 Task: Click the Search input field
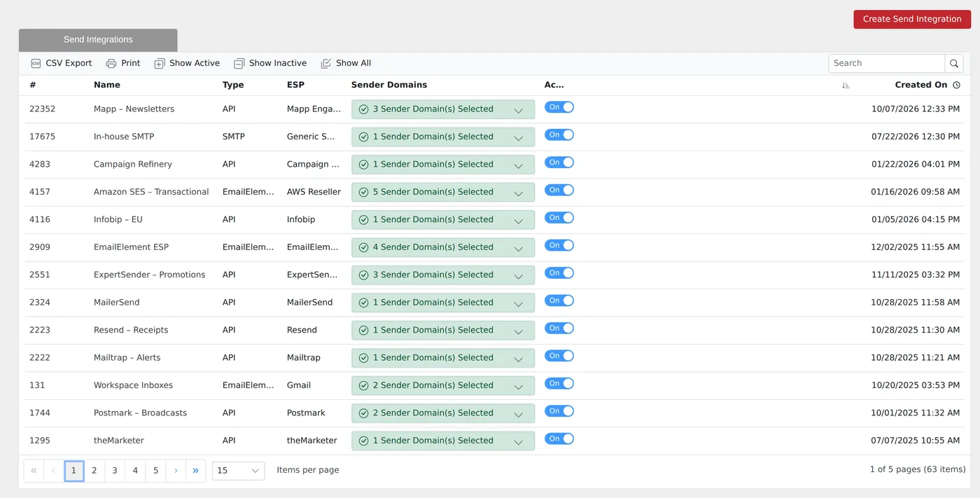point(887,64)
